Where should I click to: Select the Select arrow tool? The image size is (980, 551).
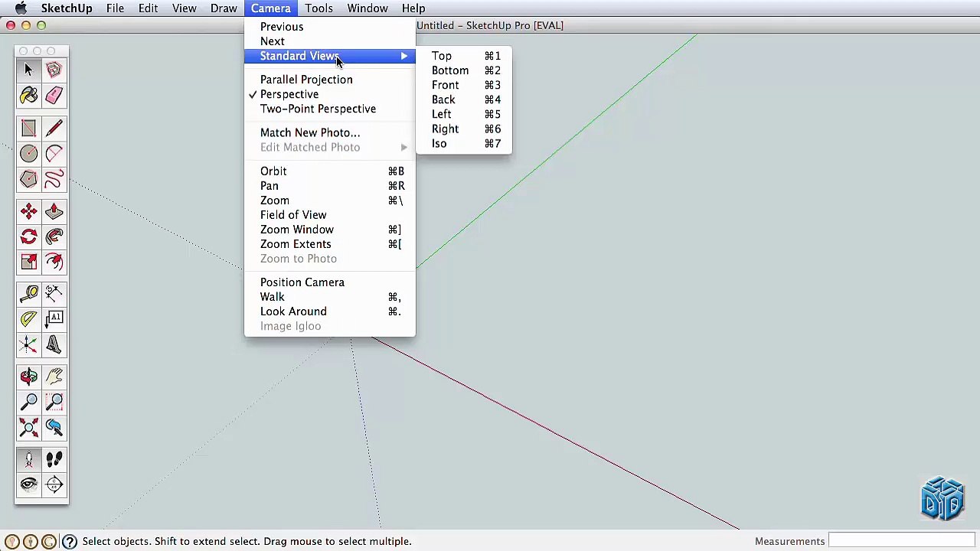(x=28, y=70)
